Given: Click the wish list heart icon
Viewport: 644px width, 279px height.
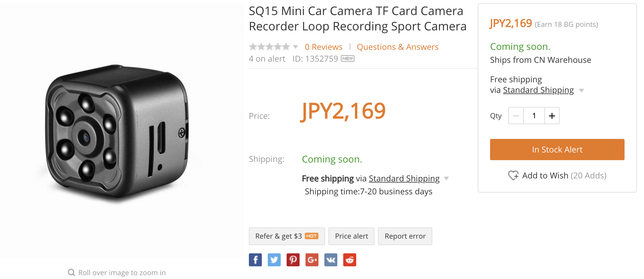Looking at the screenshot, I should click(x=513, y=175).
